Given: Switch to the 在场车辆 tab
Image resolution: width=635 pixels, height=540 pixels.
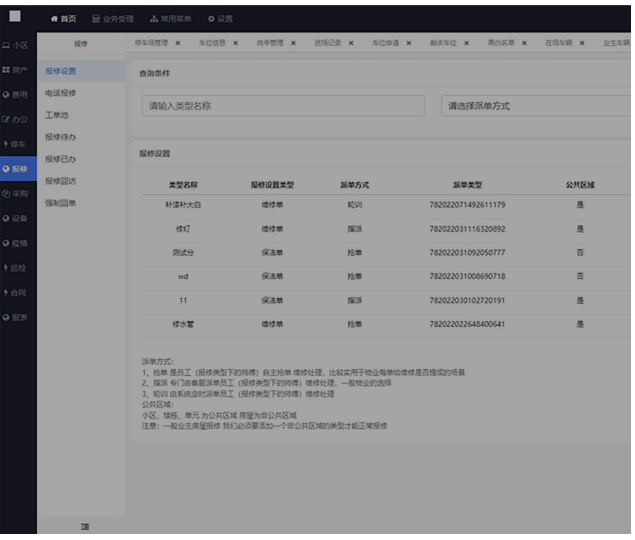Looking at the screenshot, I should pos(558,43).
